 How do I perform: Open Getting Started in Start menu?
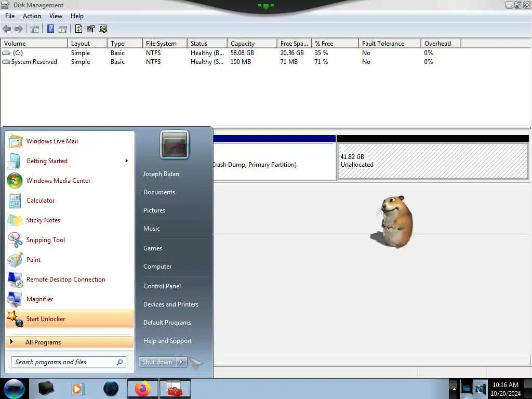pos(70,161)
